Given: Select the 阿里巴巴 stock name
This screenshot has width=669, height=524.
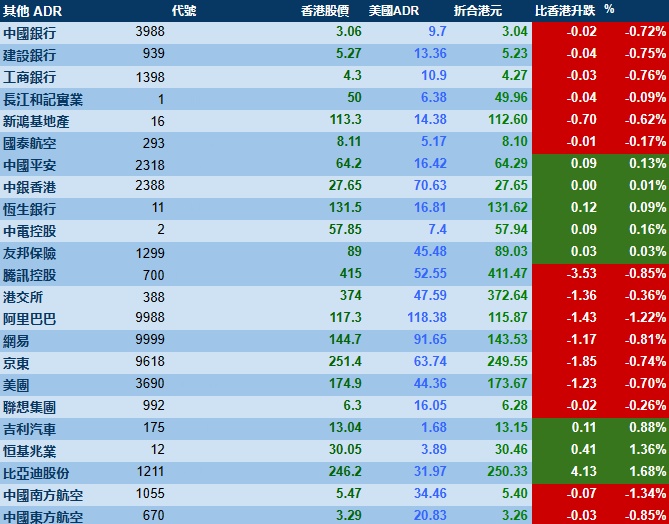Looking at the screenshot, I should 29,319.
